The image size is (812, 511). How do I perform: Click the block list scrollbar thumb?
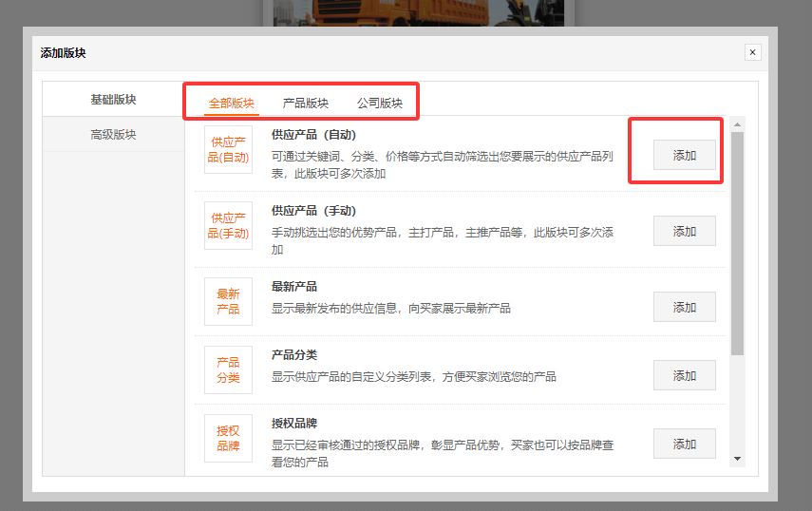737,243
